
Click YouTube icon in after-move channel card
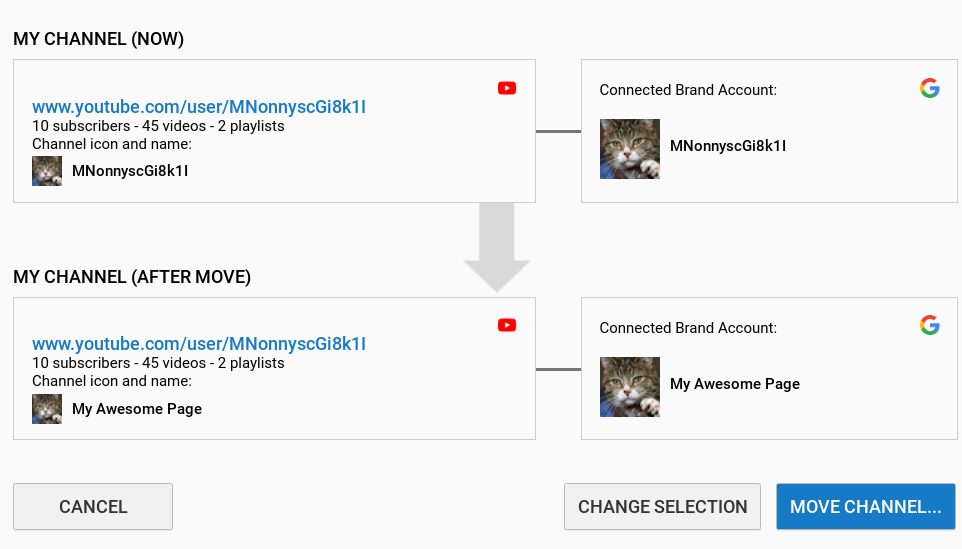point(507,325)
